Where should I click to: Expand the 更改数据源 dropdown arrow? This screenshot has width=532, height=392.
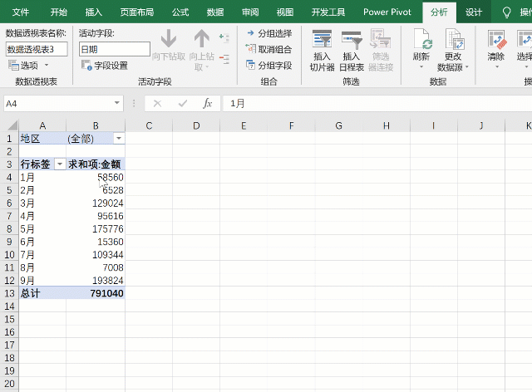click(x=467, y=66)
